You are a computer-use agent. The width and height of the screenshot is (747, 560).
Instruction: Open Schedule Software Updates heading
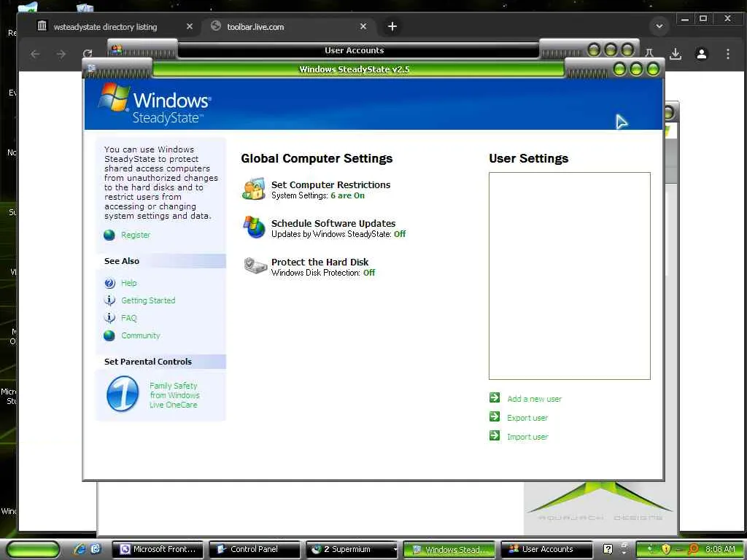[333, 223]
